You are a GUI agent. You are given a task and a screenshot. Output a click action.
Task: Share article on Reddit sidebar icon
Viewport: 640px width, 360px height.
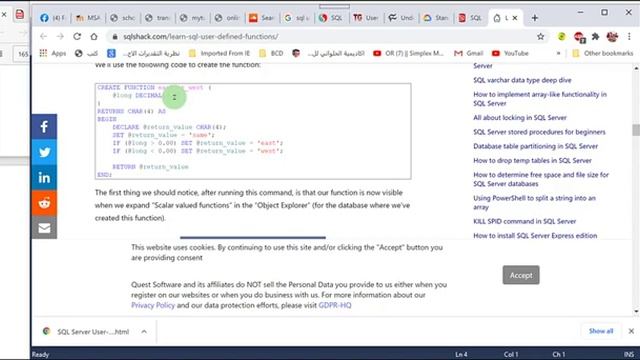[44, 203]
